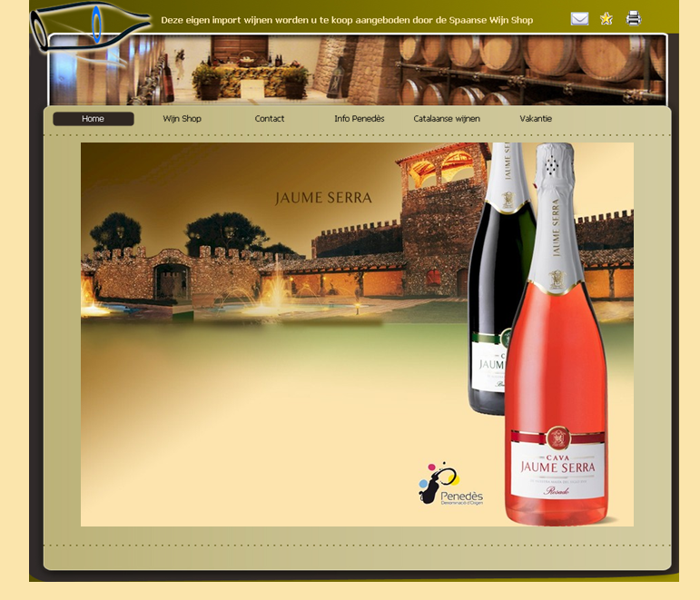Go to the Wijn Shop page

pyautogui.click(x=182, y=119)
